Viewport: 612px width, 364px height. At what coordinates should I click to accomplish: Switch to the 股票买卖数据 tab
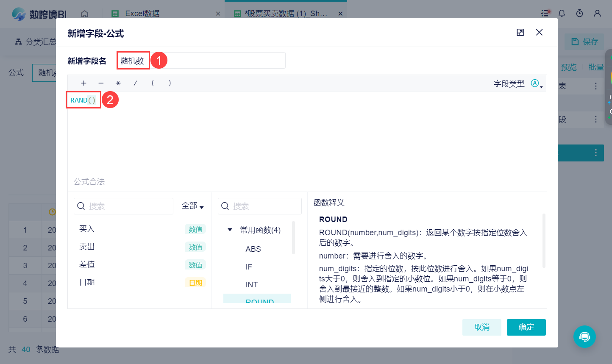coord(286,14)
